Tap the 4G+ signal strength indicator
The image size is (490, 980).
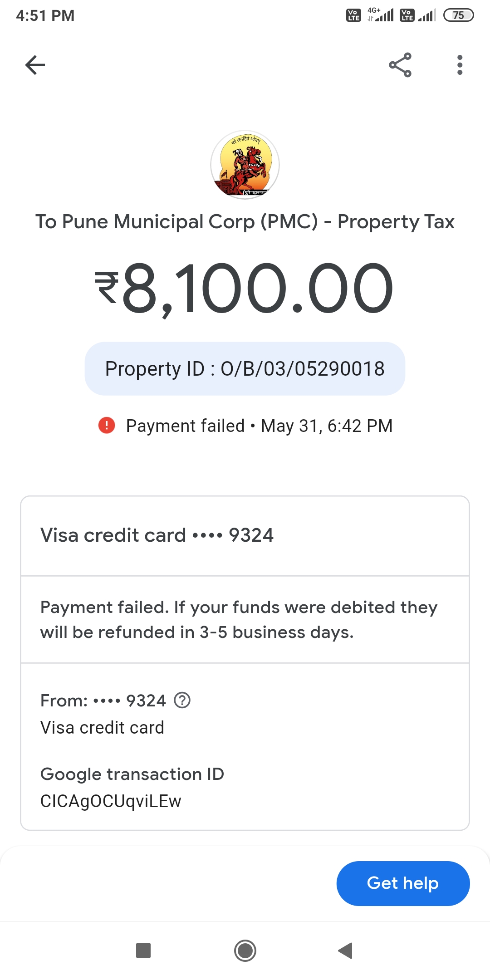click(x=381, y=15)
